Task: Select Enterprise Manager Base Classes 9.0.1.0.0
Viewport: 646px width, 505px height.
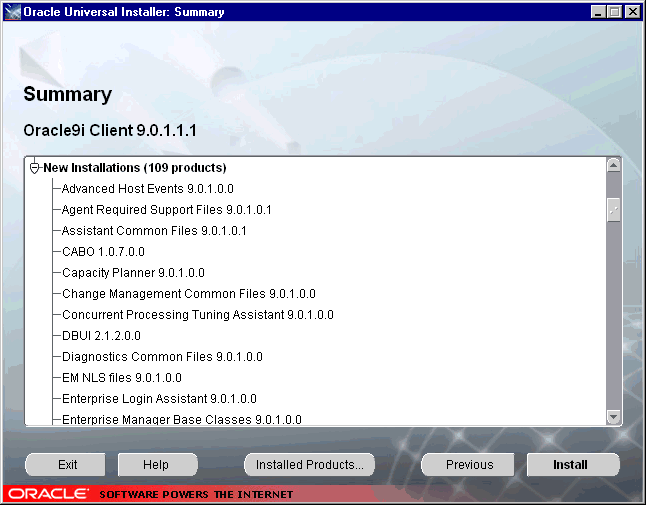Action: coord(182,419)
